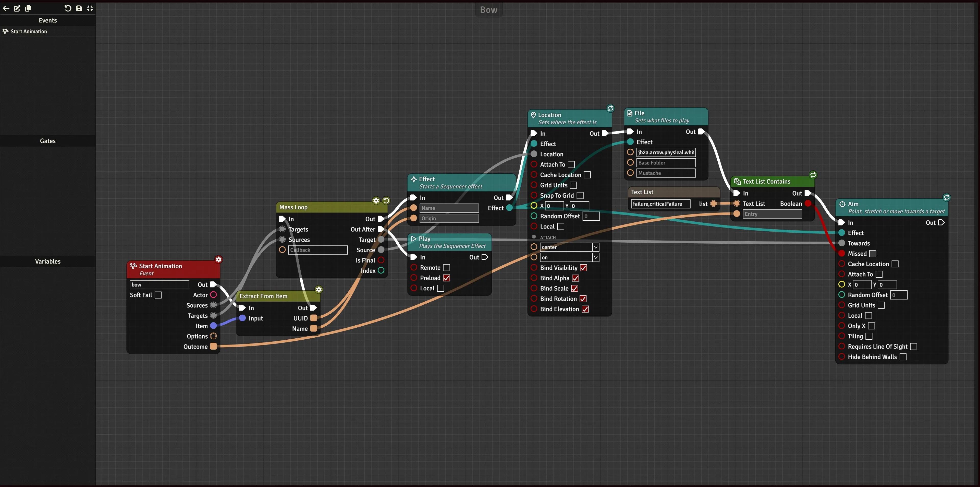980x487 pixels.
Task: Toggle the Soft Fail checkbox
Action: click(158, 295)
